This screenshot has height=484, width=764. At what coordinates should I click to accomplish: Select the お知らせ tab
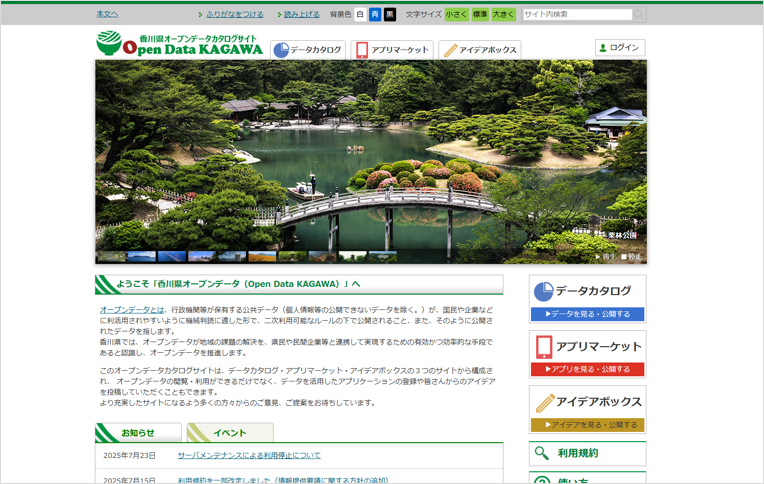pos(139,433)
